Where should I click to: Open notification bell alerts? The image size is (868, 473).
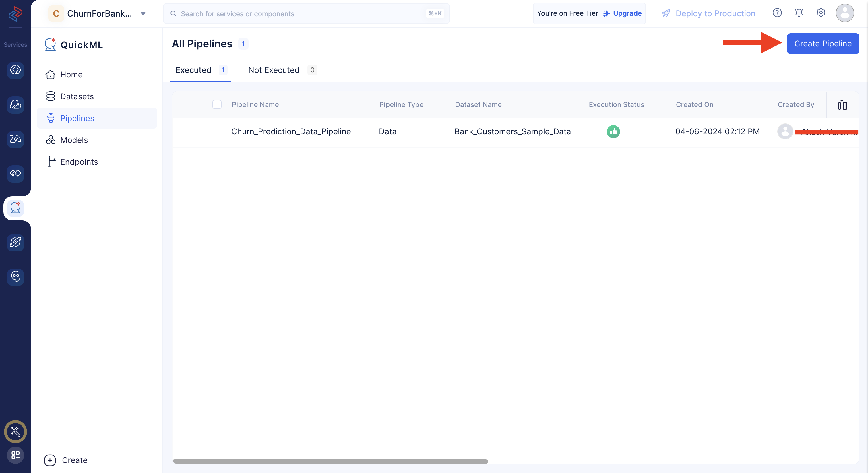coord(799,13)
